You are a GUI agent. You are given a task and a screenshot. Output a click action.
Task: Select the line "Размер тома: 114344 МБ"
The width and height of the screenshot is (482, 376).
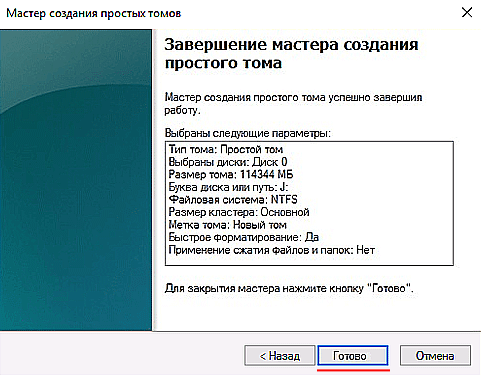[231, 174]
